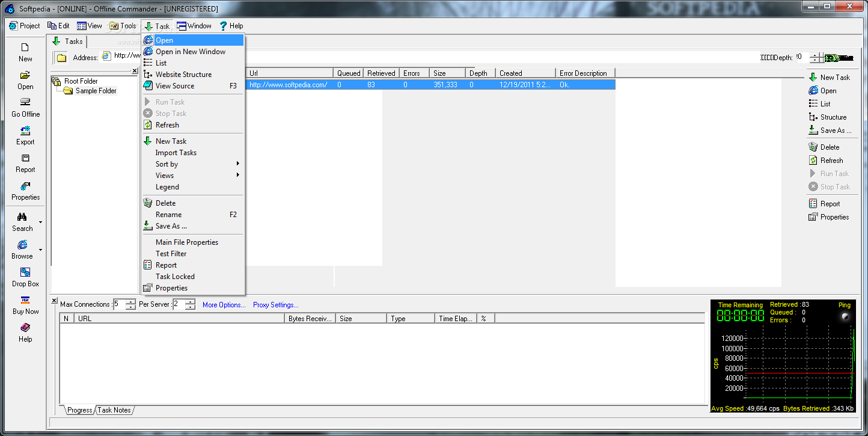Click Delete in the right panel
868x436 pixels.
click(x=824, y=147)
